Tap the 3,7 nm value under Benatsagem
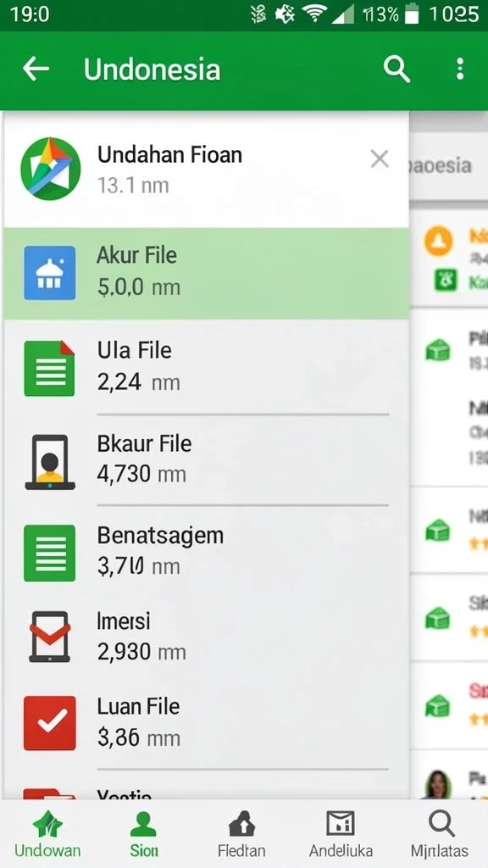488x868 pixels. [138, 566]
